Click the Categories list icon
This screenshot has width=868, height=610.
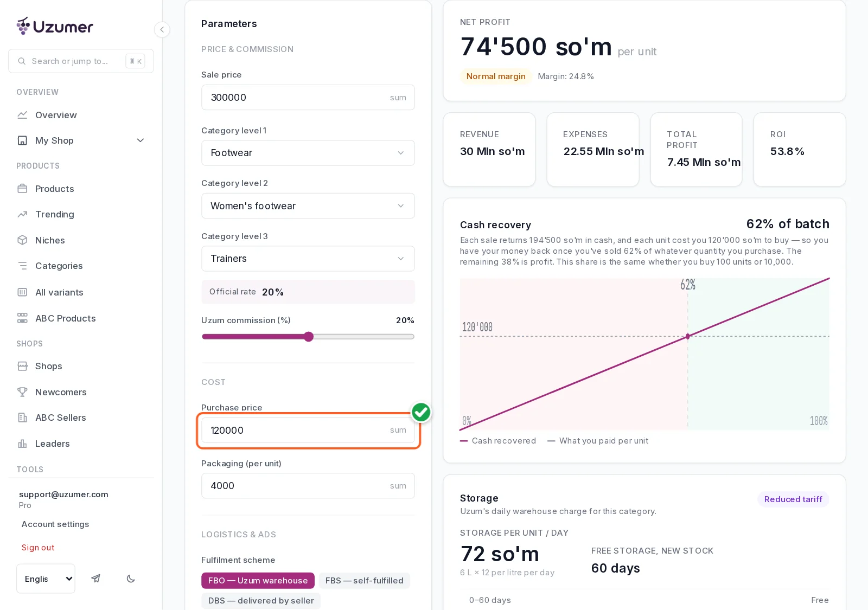tap(22, 266)
